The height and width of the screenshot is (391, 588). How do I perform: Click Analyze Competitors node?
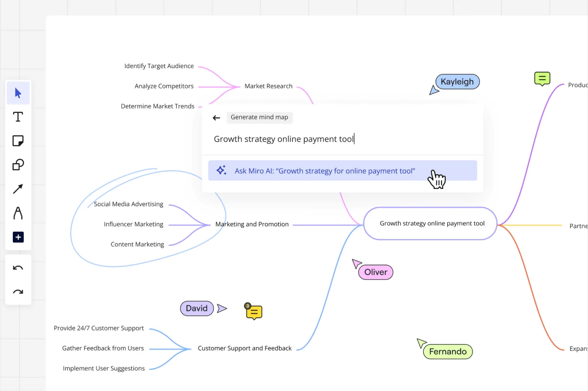[164, 86]
